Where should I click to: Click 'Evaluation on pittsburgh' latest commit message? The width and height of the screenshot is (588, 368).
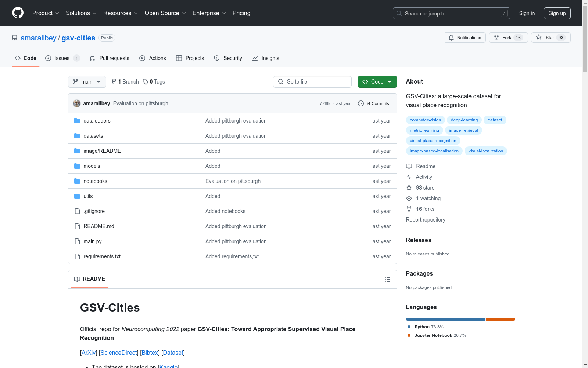coord(141,103)
